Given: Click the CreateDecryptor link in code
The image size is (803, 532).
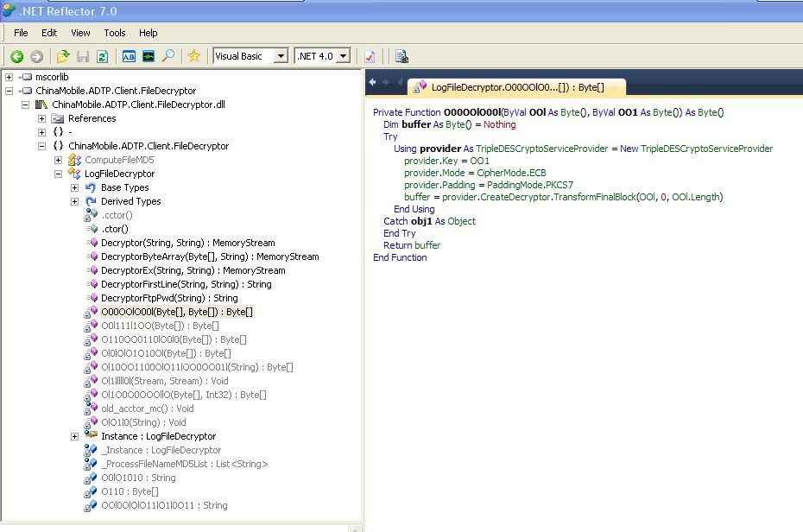Looking at the screenshot, I should click(x=515, y=197).
